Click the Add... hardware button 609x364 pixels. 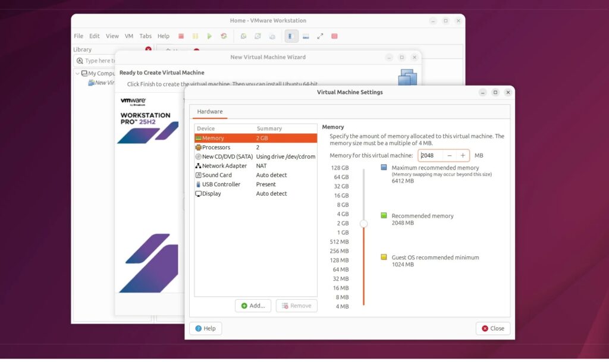coord(253,306)
